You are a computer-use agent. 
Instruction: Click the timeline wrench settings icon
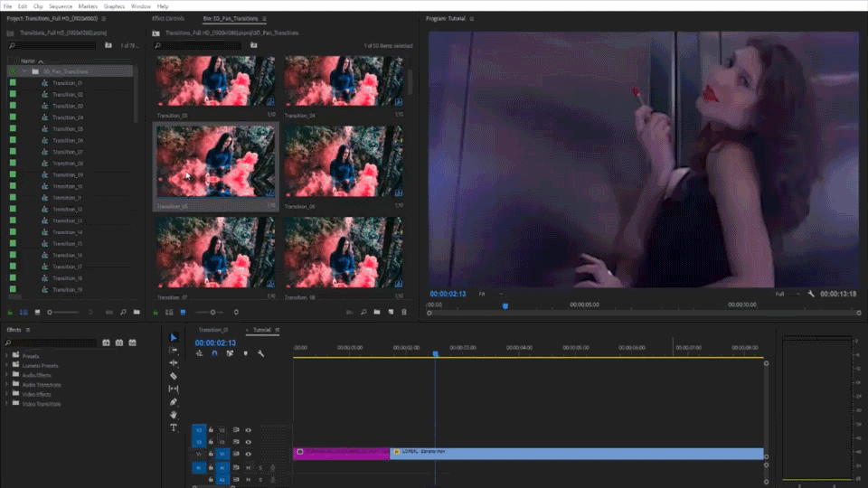(260, 353)
